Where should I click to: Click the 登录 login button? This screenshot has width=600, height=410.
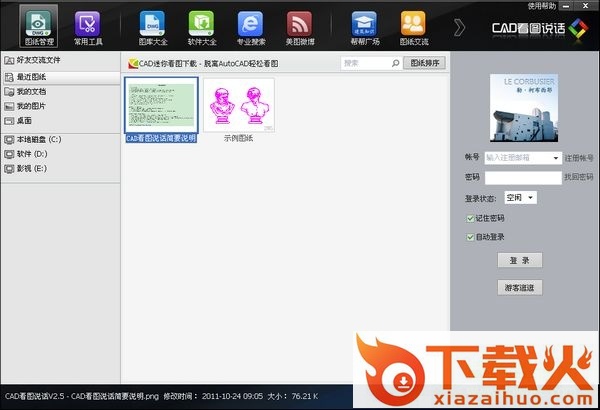(520, 260)
